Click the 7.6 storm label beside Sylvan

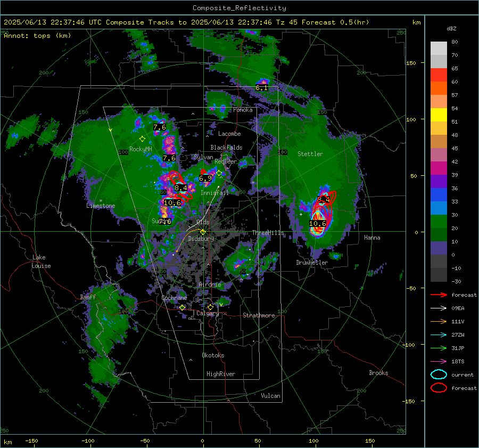tap(169, 158)
